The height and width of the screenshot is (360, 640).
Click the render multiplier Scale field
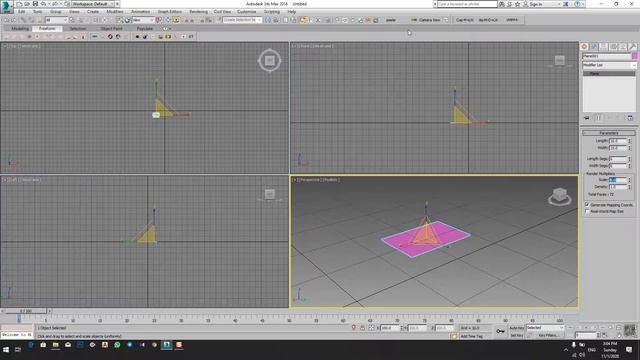[618, 180]
